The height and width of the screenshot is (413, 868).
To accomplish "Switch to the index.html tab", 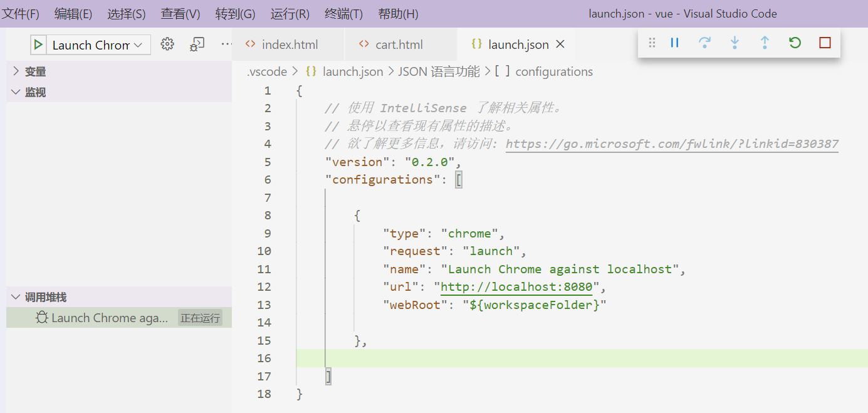I will (289, 44).
